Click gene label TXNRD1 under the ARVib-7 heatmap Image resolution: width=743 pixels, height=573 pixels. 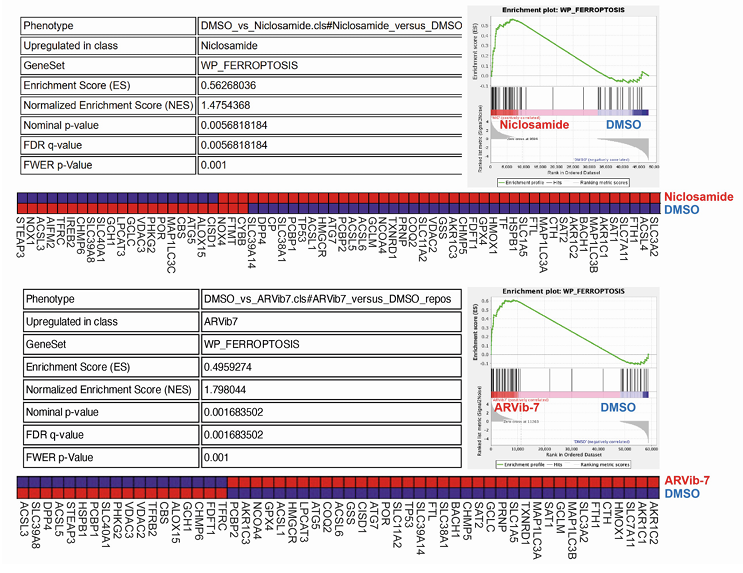click(x=525, y=523)
